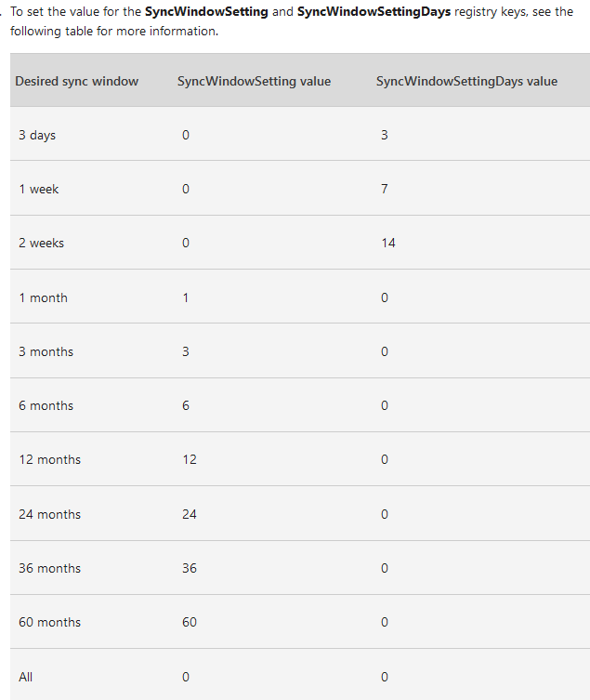Click the 'SyncWindowSetting value' column header

click(254, 81)
